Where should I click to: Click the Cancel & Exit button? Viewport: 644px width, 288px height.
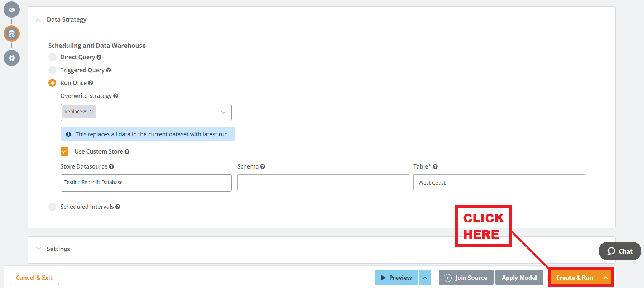pyautogui.click(x=34, y=278)
